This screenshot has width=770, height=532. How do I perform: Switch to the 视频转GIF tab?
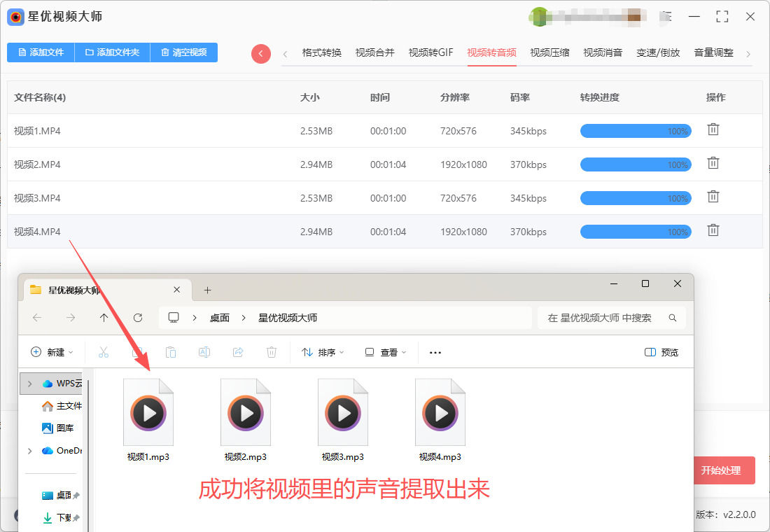pos(430,52)
